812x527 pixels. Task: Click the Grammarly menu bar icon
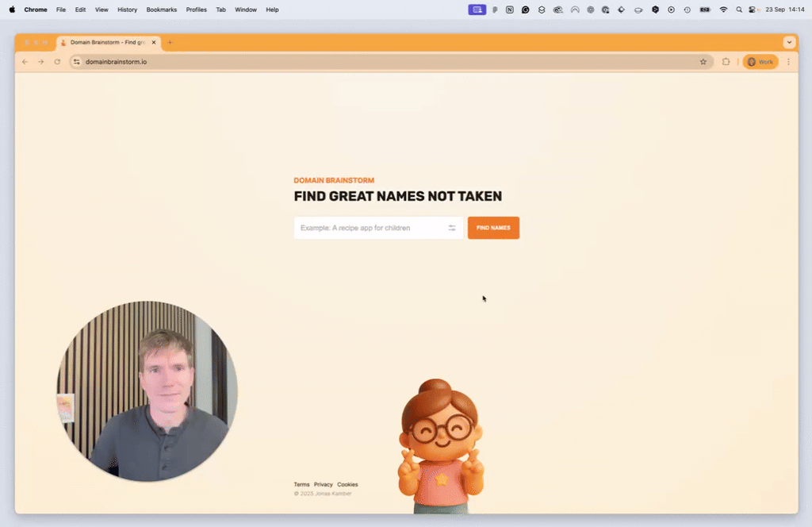click(x=525, y=10)
